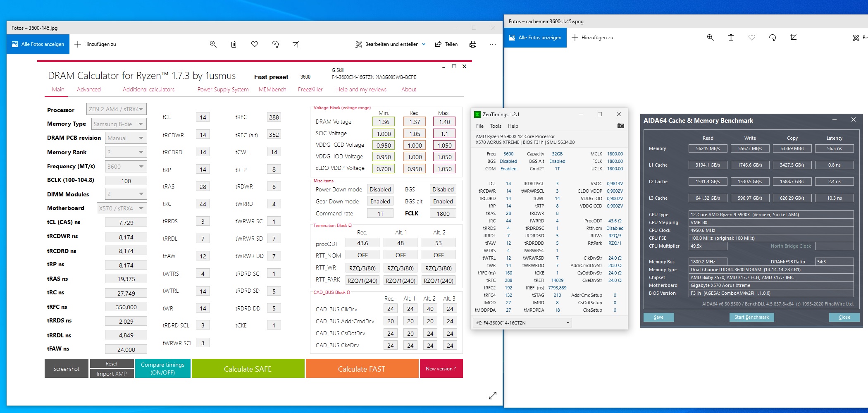The width and height of the screenshot is (868, 413).
Task: Click the ZenTimings camera screenshot icon
Action: coord(621,126)
